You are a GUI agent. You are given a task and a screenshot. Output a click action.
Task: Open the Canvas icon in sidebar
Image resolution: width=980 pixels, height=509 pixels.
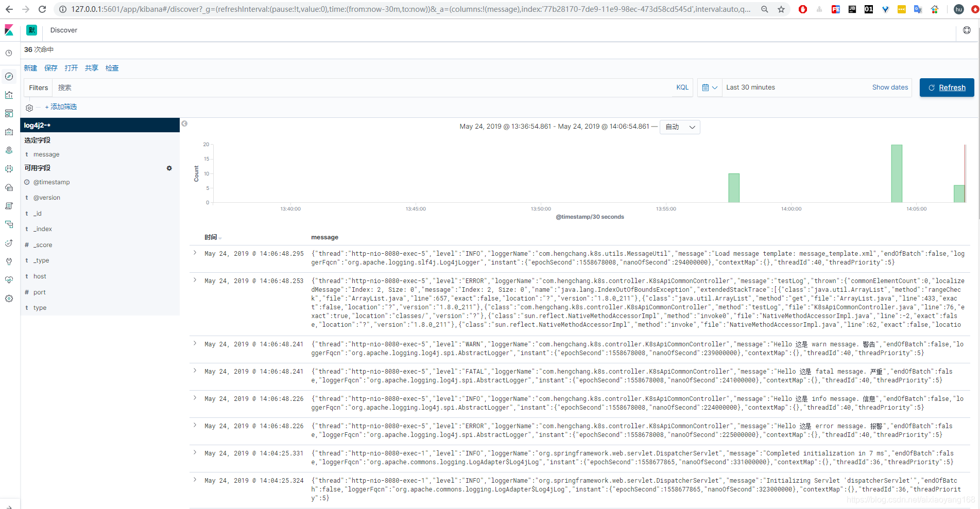pyautogui.click(x=9, y=132)
